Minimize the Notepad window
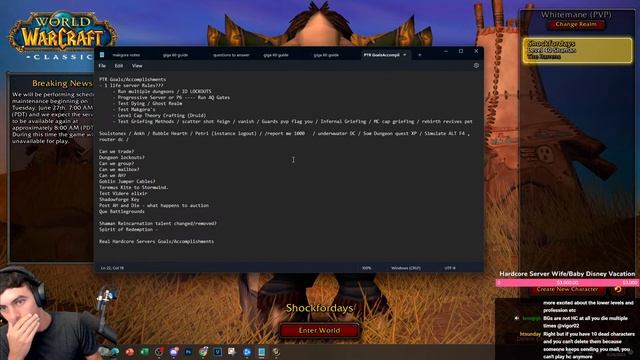 446,51
